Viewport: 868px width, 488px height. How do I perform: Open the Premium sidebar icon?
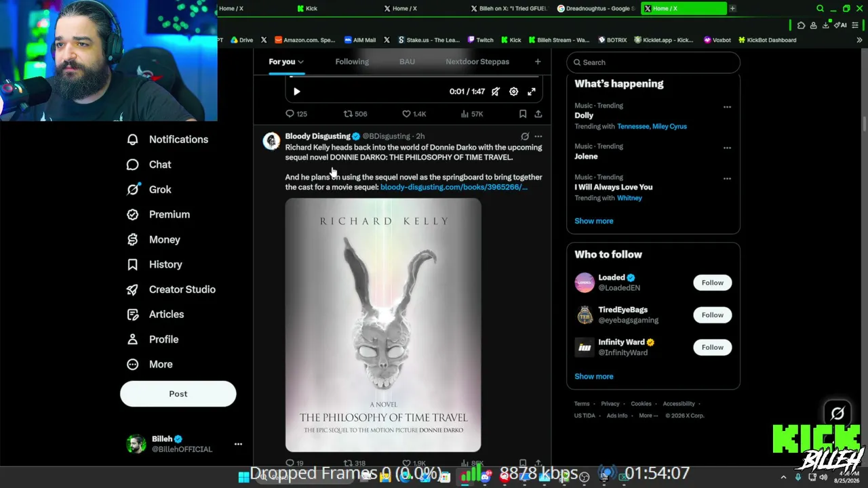[x=133, y=214]
